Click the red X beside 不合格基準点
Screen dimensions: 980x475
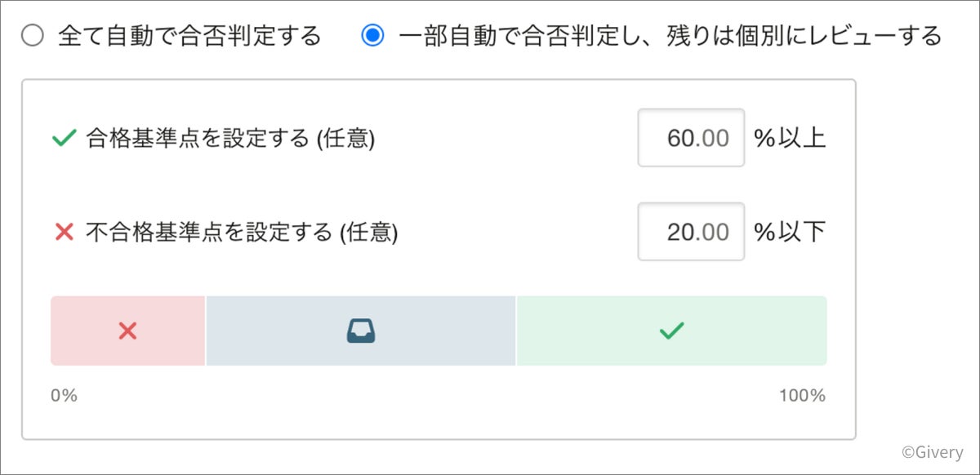tap(63, 233)
